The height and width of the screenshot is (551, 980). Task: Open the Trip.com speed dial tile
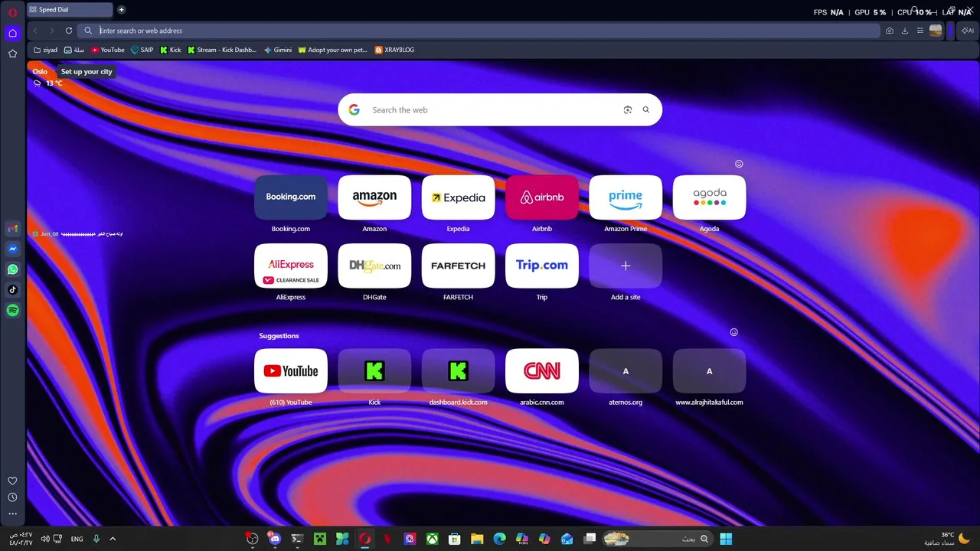tap(542, 266)
